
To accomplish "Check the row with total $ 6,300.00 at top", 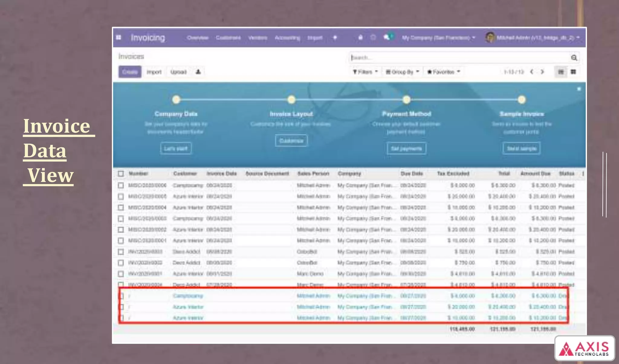I will (121, 185).
